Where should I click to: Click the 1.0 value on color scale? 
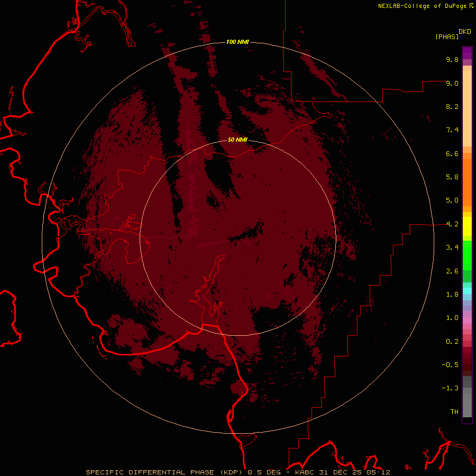point(452,318)
